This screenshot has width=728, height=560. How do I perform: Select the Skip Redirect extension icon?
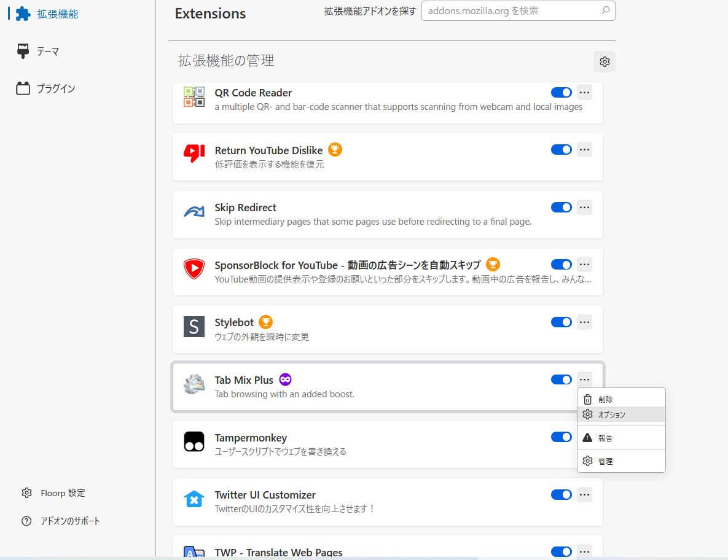(194, 211)
